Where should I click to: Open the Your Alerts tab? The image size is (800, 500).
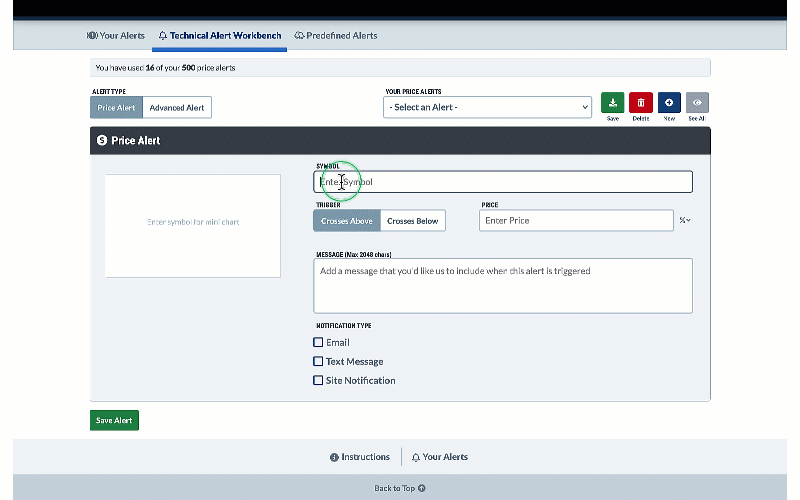click(117, 35)
